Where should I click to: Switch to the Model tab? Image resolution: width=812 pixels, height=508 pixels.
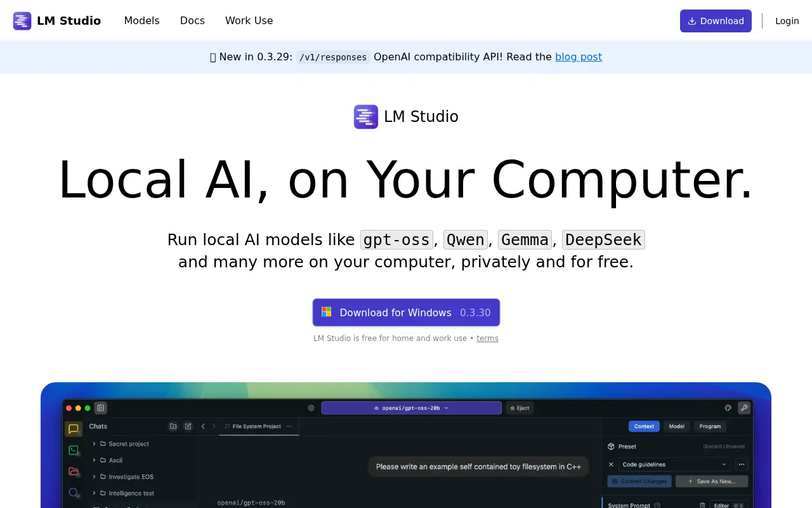point(676,426)
